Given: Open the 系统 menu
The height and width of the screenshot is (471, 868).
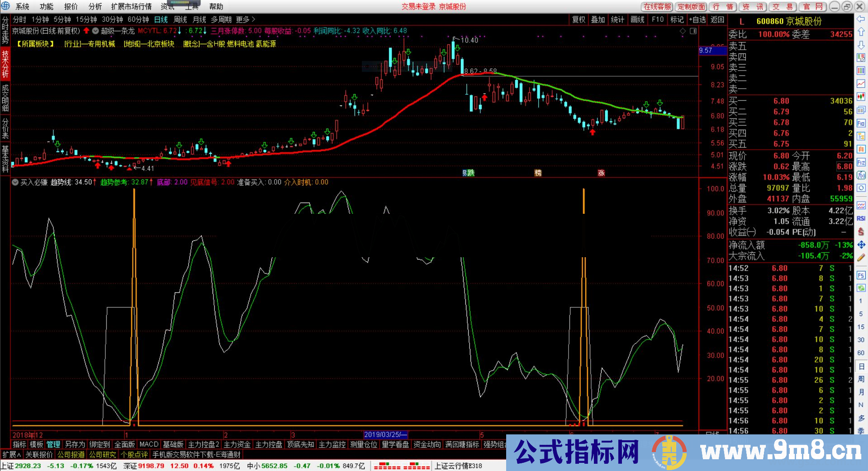Looking at the screenshot, I should [x=21, y=6].
